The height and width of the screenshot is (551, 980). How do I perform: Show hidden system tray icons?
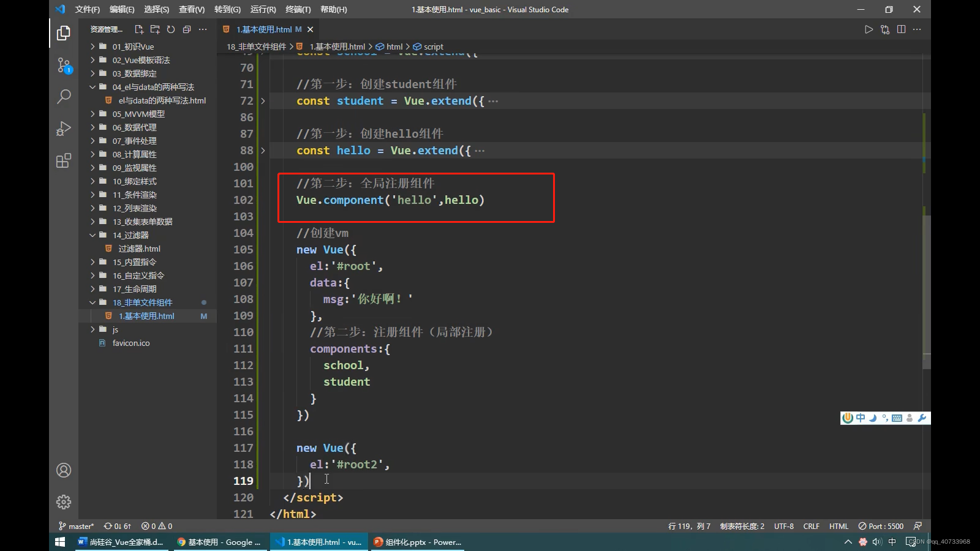pos(848,542)
